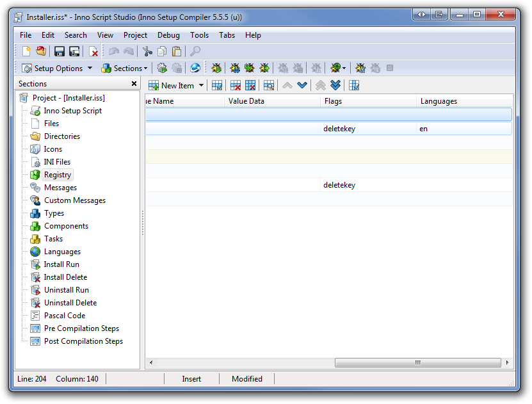This screenshot has height=404, width=532.
Task: Select Install Run in the sections tree
Action: coord(61,264)
